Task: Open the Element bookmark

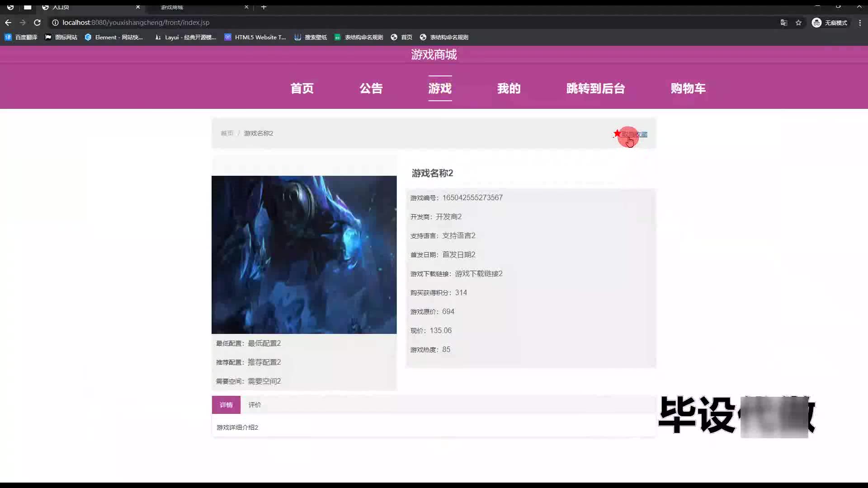Action: tap(114, 37)
